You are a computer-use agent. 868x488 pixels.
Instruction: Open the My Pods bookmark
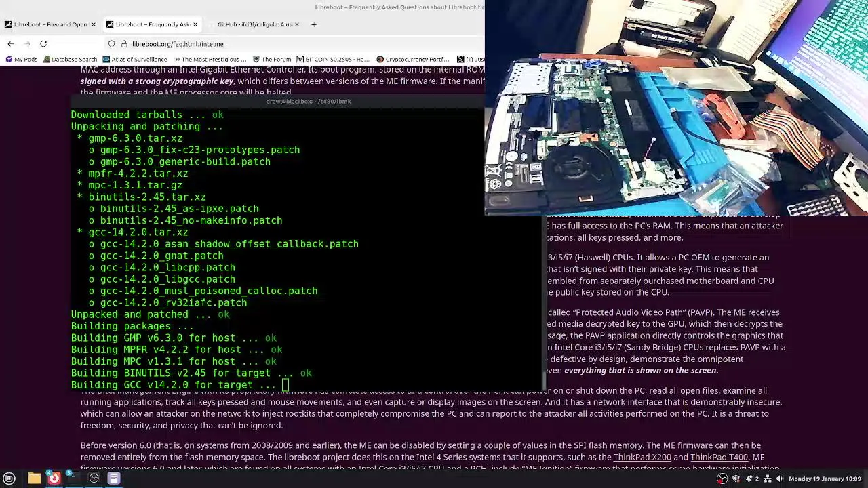[x=21, y=60]
